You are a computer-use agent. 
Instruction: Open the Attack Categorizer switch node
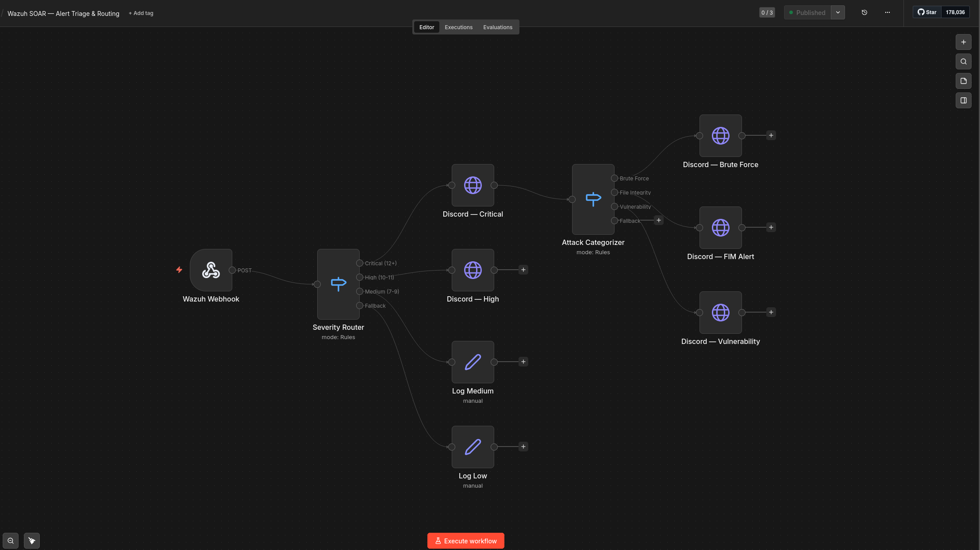[593, 199]
